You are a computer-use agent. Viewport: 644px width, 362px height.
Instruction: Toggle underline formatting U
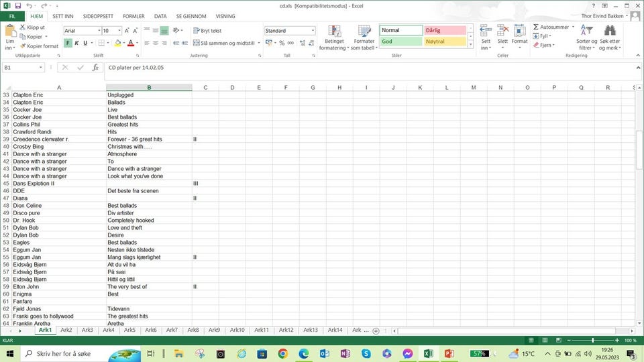85,43
